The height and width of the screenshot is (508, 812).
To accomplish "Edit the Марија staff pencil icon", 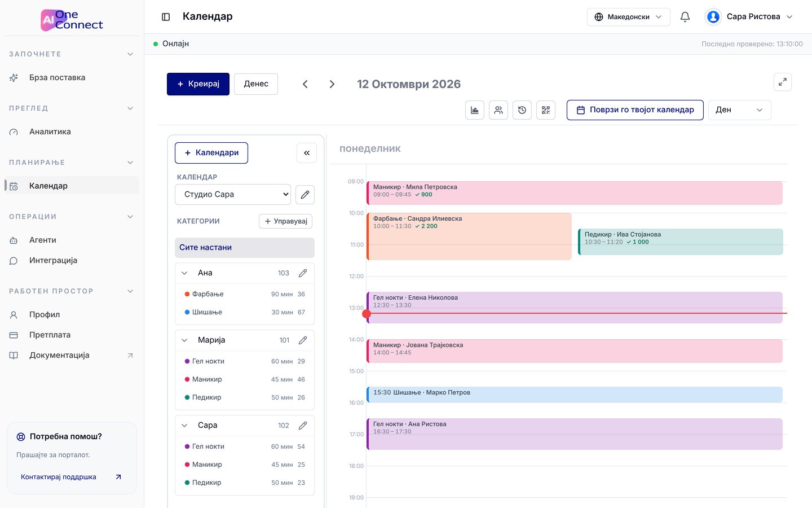I will click(x=303, y=340).
